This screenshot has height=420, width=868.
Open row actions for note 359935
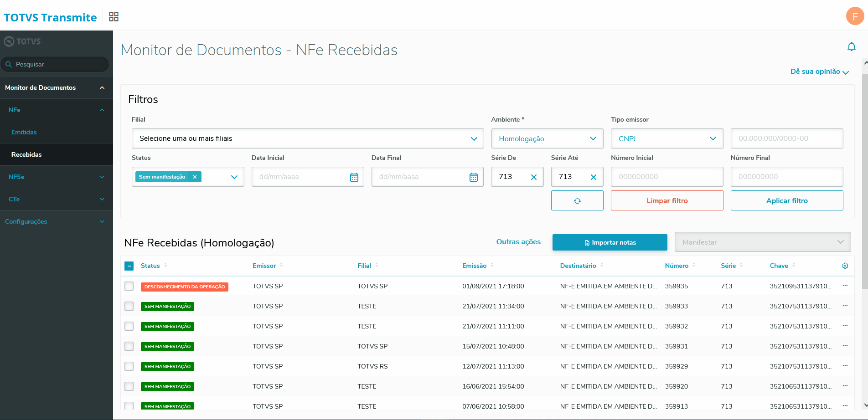coord(845,286)
